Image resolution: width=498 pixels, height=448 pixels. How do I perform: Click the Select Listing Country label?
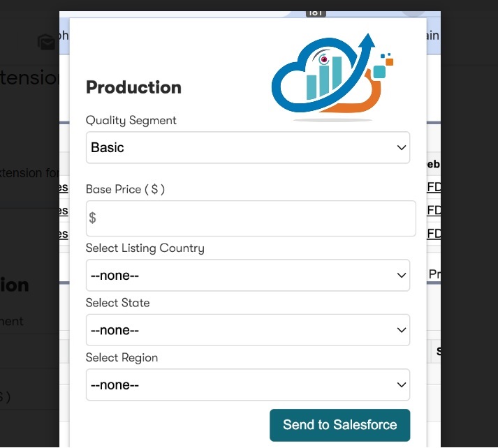tap(145, 248)
